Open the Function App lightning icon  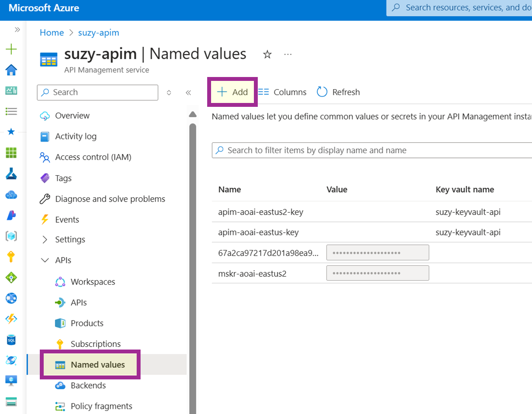pyautogui.click(x=11, y=319)
